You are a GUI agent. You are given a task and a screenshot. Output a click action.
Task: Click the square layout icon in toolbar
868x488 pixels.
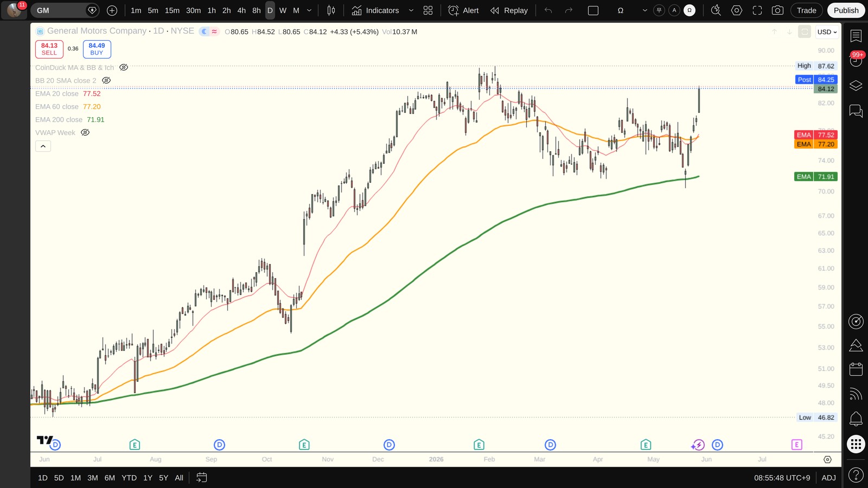coord(593,10)
